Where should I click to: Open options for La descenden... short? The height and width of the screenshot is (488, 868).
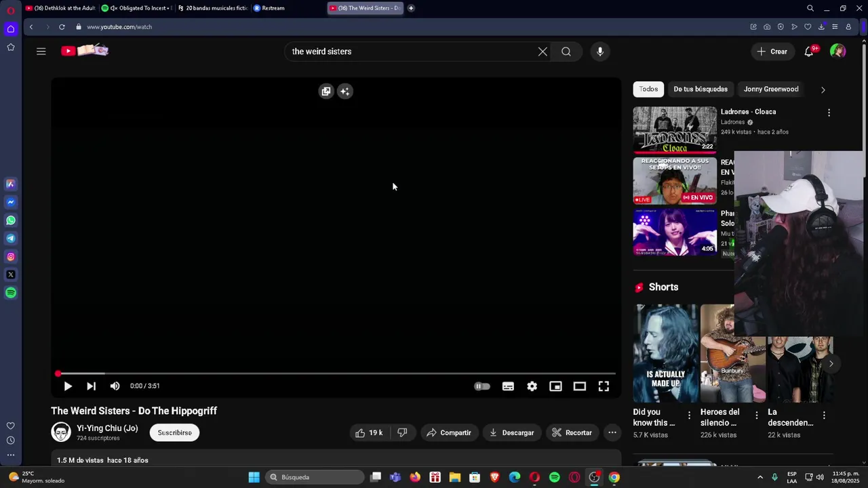tap(824, 415)
